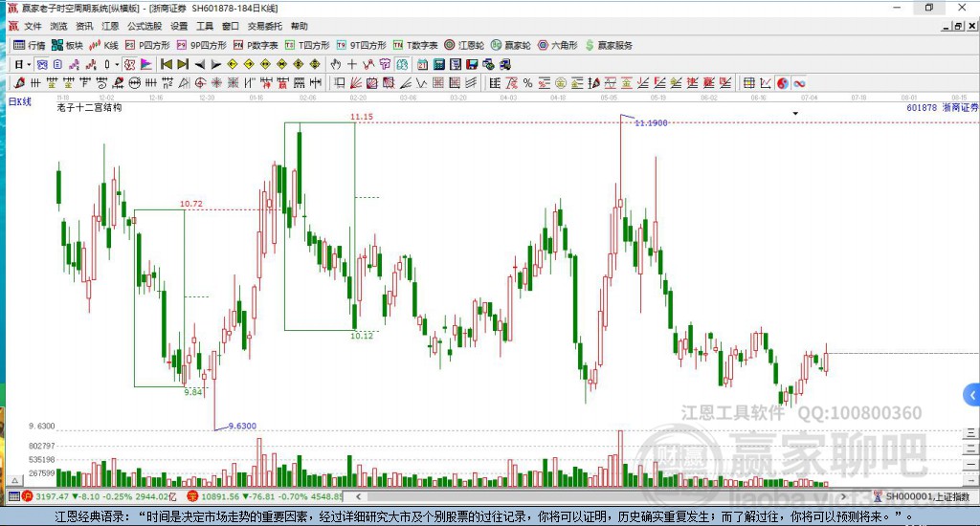Open the 板块 sector view
This screenshot has height=526, width=980.
click(x=68, y=46)
